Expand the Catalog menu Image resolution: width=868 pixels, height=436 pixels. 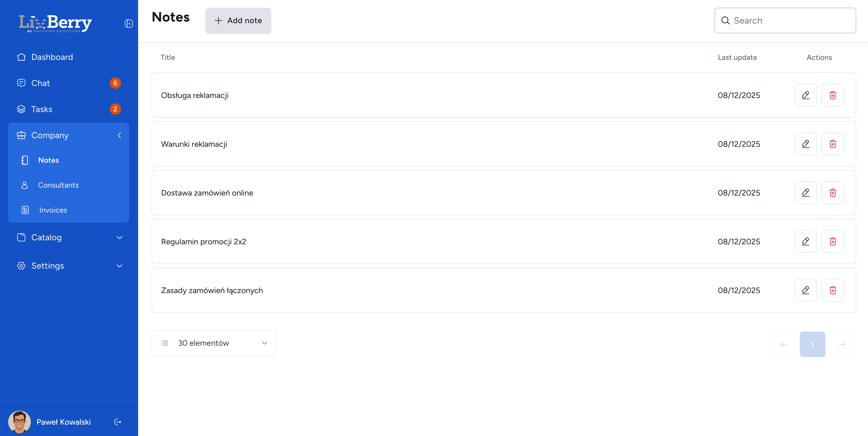coord(119,237)
